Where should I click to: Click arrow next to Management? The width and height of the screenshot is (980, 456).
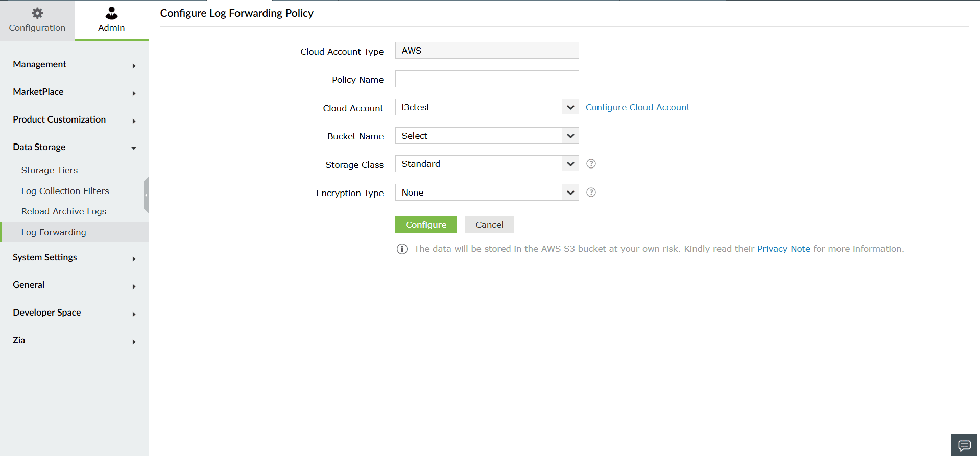134,66
